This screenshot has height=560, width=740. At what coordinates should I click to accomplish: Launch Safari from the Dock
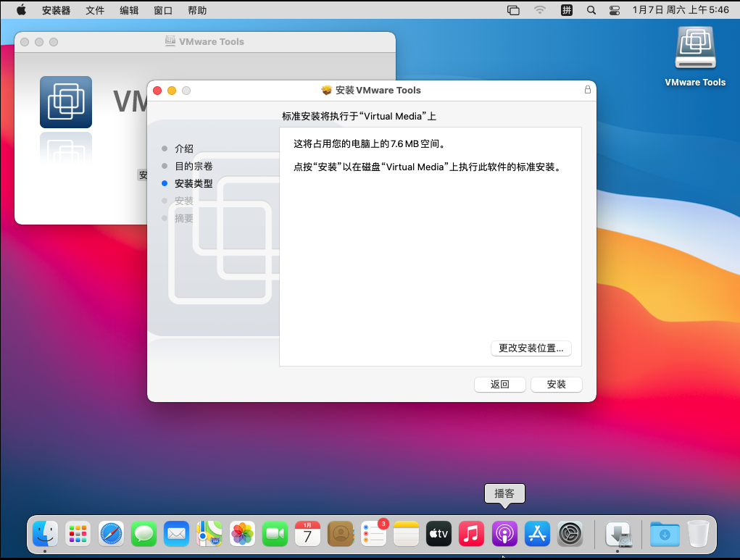point(111,534)
